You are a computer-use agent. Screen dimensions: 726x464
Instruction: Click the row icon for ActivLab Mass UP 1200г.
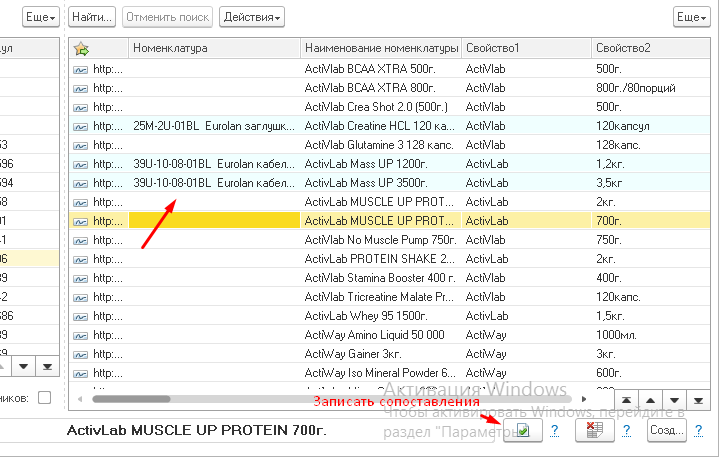click(x=81, y=164)
